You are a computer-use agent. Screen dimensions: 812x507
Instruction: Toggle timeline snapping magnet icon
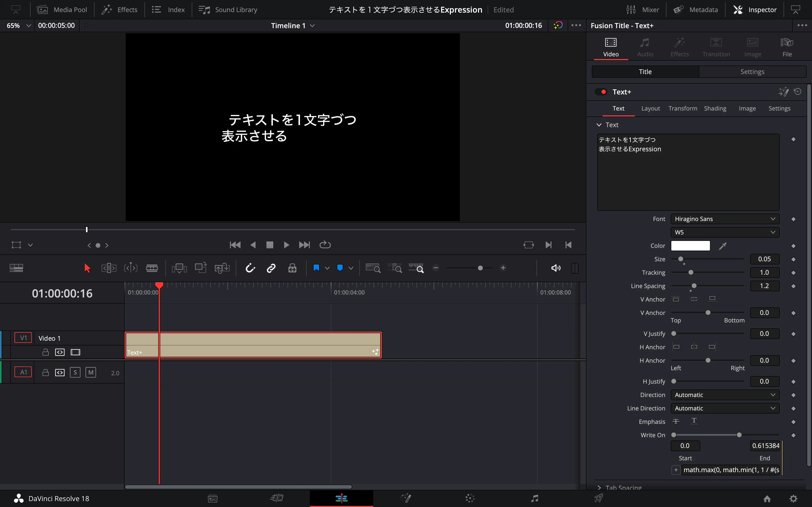[250, 268]
